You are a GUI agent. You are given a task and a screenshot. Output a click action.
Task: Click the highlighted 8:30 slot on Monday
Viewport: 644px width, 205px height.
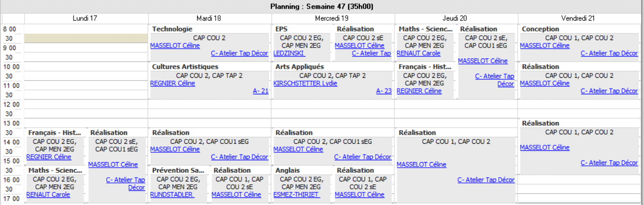(86, 38)
